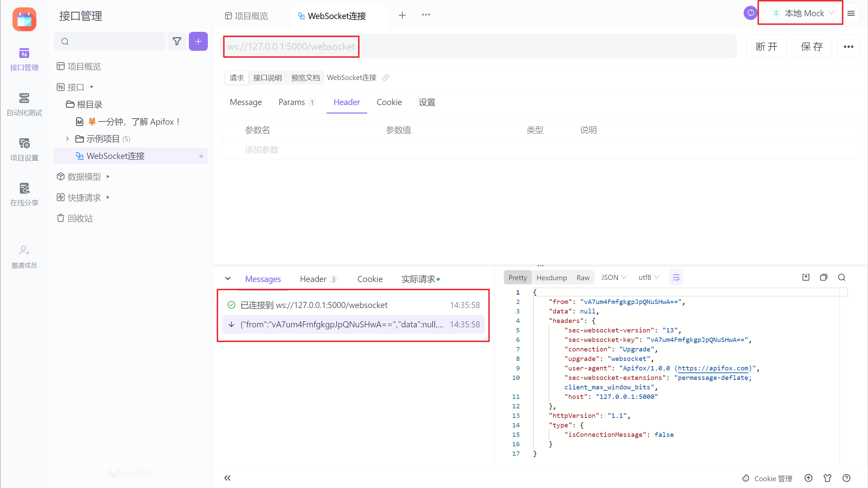Toggle response formatting with the wrap icon
Viewport: 868px width, 488px height.
click(x=676, y=277)
